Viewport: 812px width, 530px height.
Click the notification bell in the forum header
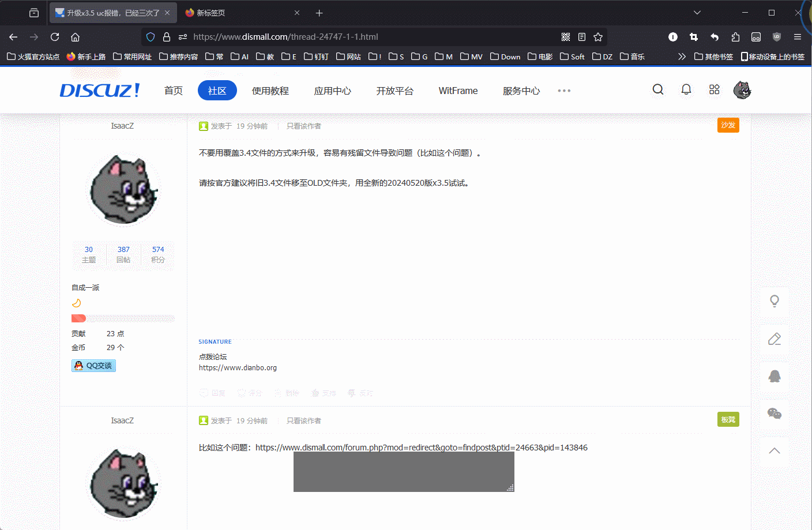click(686, 89)
